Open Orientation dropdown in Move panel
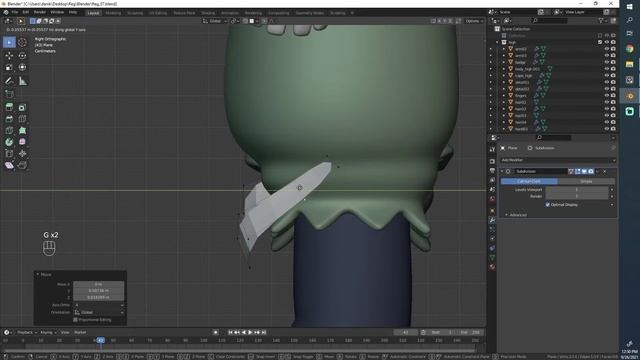Viewport: 640px width, 360px height. 99,312
